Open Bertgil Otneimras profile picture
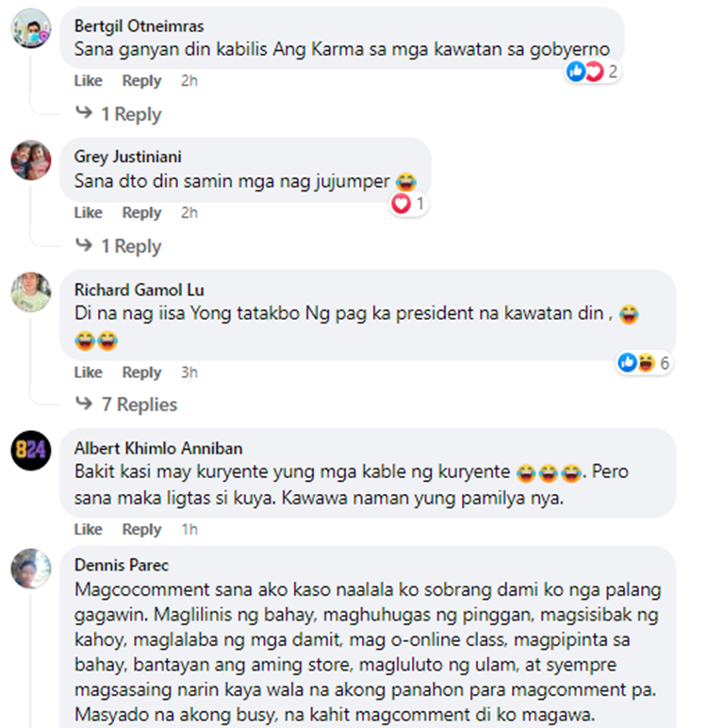The width and height of the screenshot is (707, 728). pyautogui.click(x=31, y=28)
